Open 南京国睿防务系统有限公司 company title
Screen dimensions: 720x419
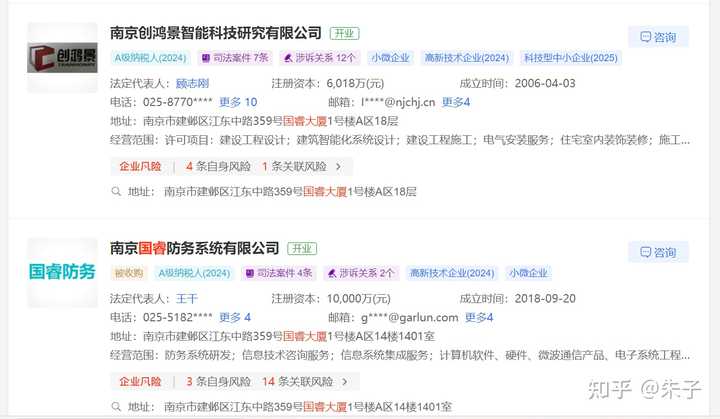pos(194,248)
